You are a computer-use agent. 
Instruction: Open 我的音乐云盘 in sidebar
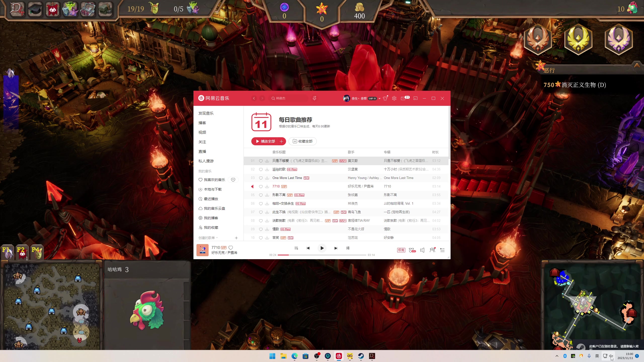pos(212,208)
